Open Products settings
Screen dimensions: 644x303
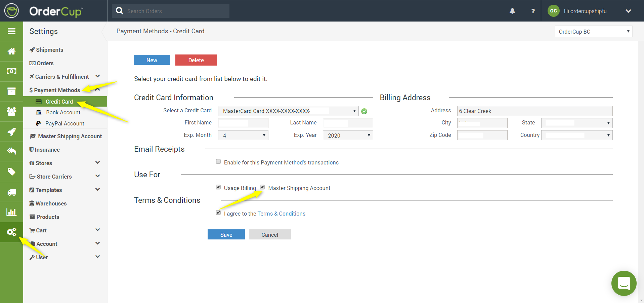(x=44, y=217)
